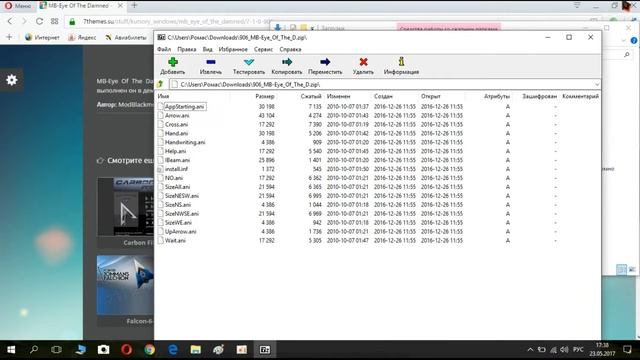Click the settings gear on webpage sidebar
640x360 pixels.
coord(11,80)
